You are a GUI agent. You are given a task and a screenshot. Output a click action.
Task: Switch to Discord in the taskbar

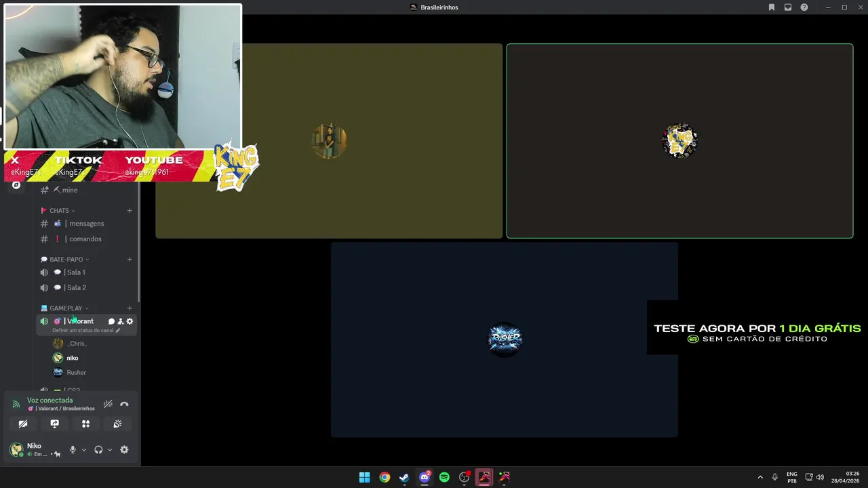coord(425,477)
